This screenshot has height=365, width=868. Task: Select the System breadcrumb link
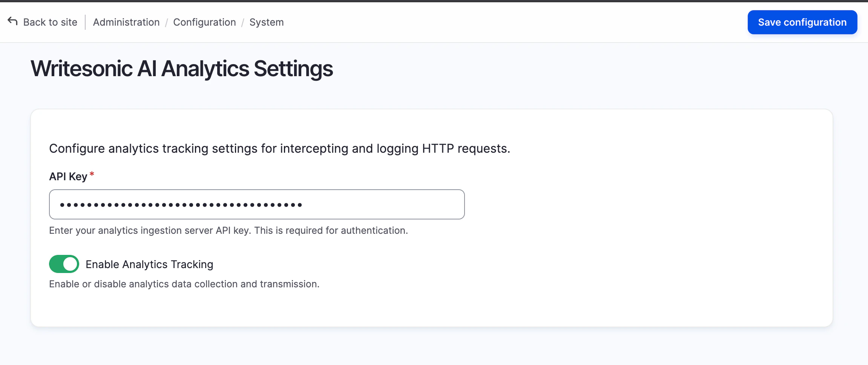coord(267,22)
